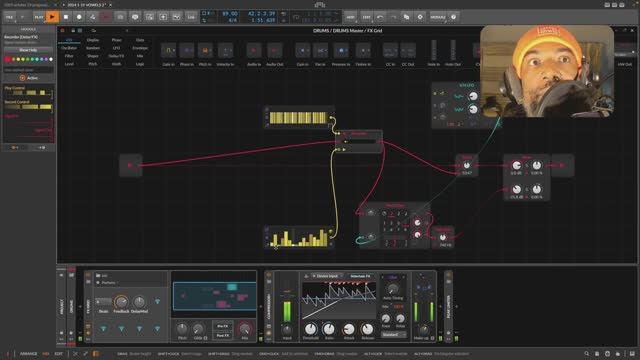Viewport: 640px width, 360px height.
Task: Click the search magnifier icon in footer
Action: coord(587,353)
